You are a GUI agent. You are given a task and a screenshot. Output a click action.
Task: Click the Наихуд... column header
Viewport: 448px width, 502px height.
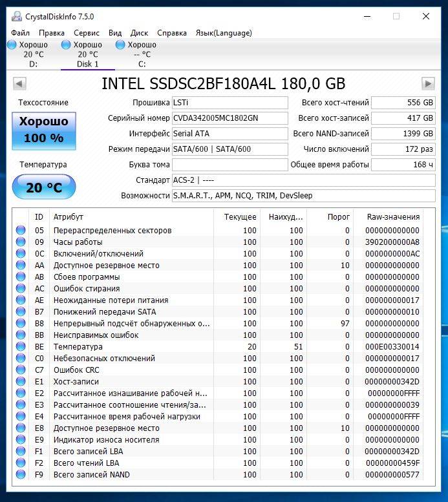click(x=284, y=216)
